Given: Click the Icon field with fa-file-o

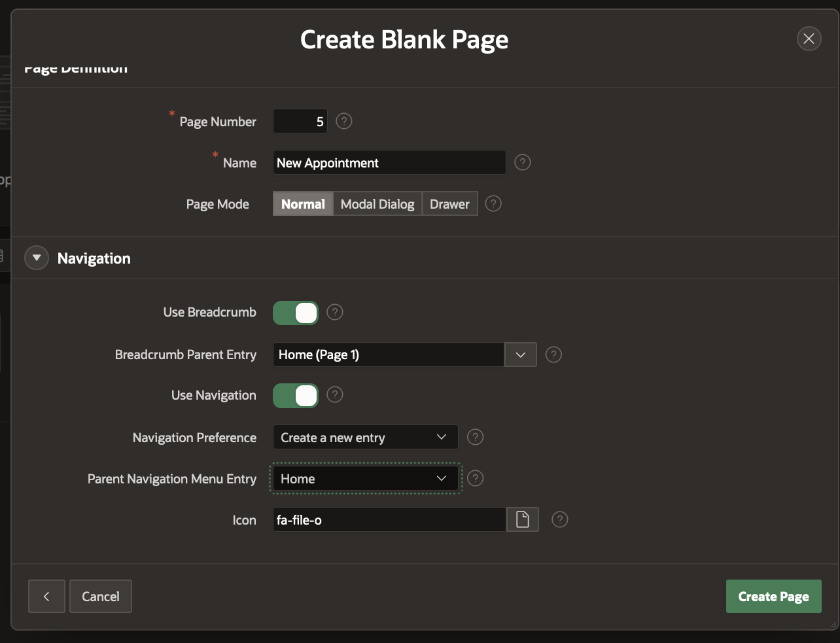Looking at the screenshot, I should pos(389,519).
